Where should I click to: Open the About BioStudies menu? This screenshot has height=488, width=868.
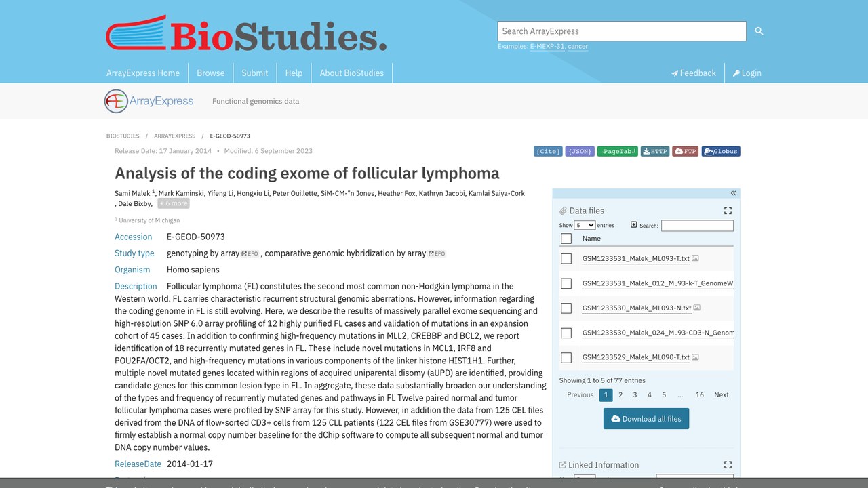pyautogui.click(x=352, y=73)
